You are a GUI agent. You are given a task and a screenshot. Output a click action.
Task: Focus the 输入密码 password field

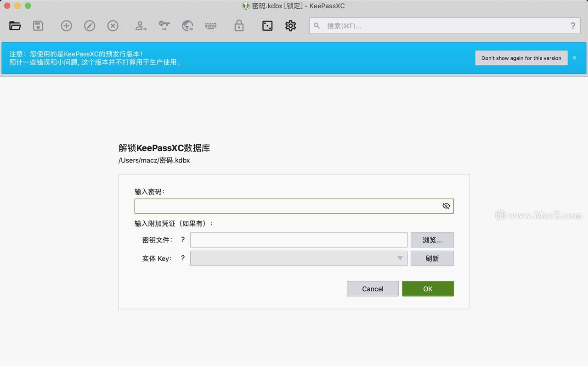(x=294, y=206)
